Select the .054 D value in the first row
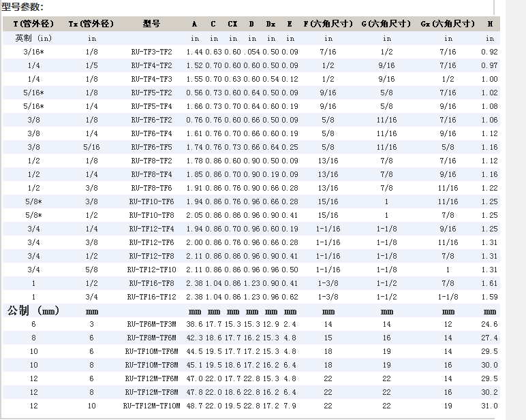Viewport: 526px width, 420px height. tap(251, 52)
